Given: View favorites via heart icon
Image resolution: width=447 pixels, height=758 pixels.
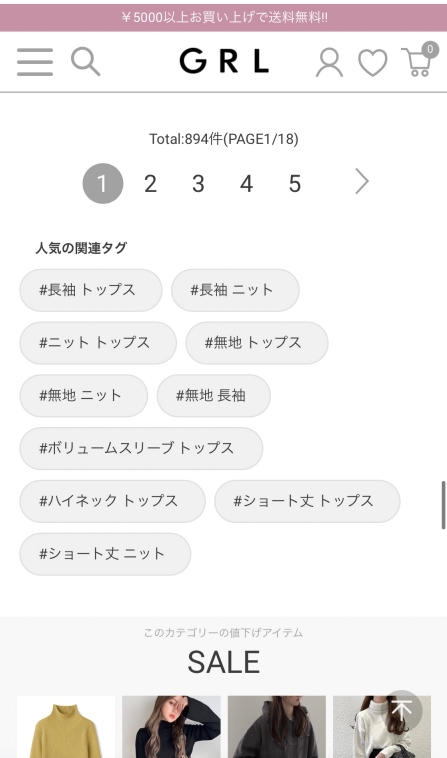Looking at the screenshot, I should [373, 63].
